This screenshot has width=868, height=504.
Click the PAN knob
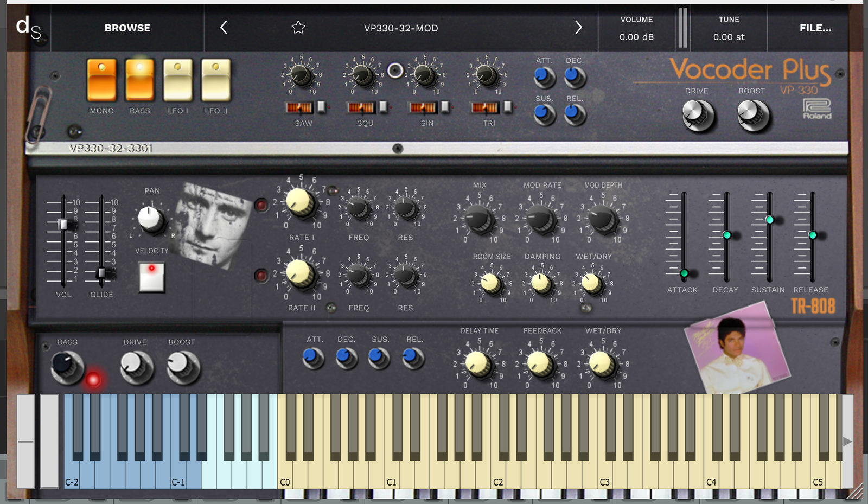(x=150, y=219)
